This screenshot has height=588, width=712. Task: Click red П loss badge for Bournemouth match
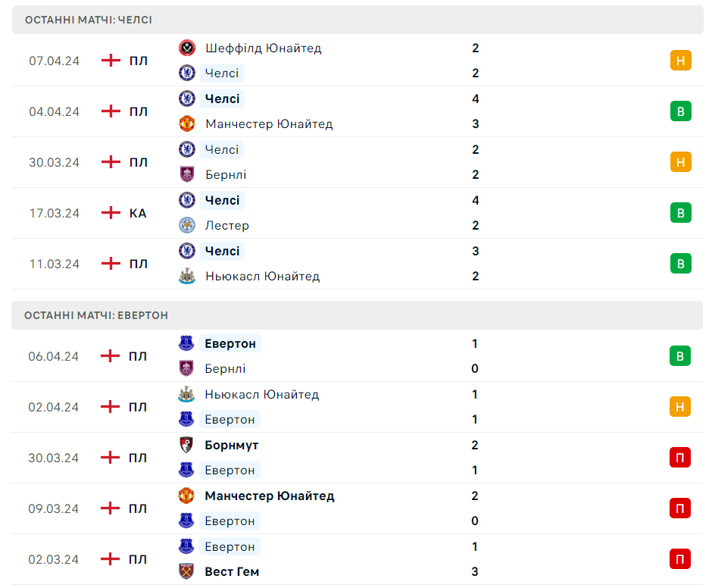pyautogui.click(x=680, y=458)
